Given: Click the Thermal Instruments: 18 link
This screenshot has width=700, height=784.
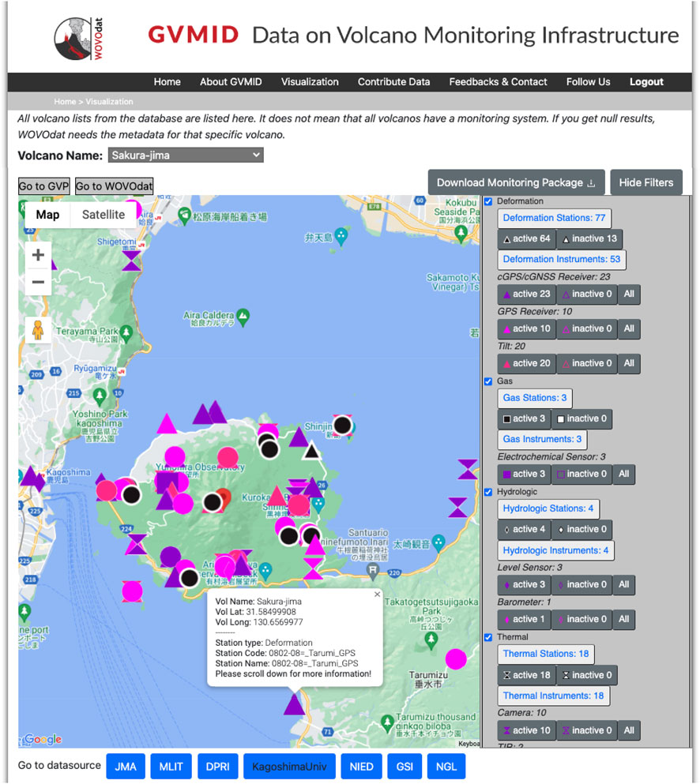Looking at the screenshot, I should [553, 696].
